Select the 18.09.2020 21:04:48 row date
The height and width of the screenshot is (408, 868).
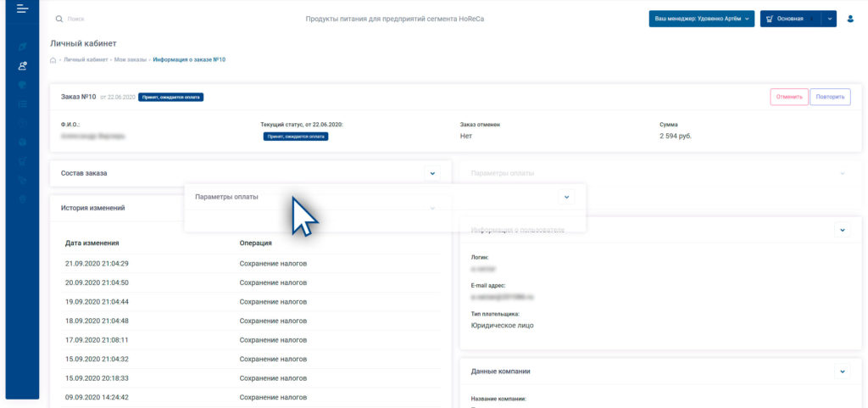(x=97, y=321)
